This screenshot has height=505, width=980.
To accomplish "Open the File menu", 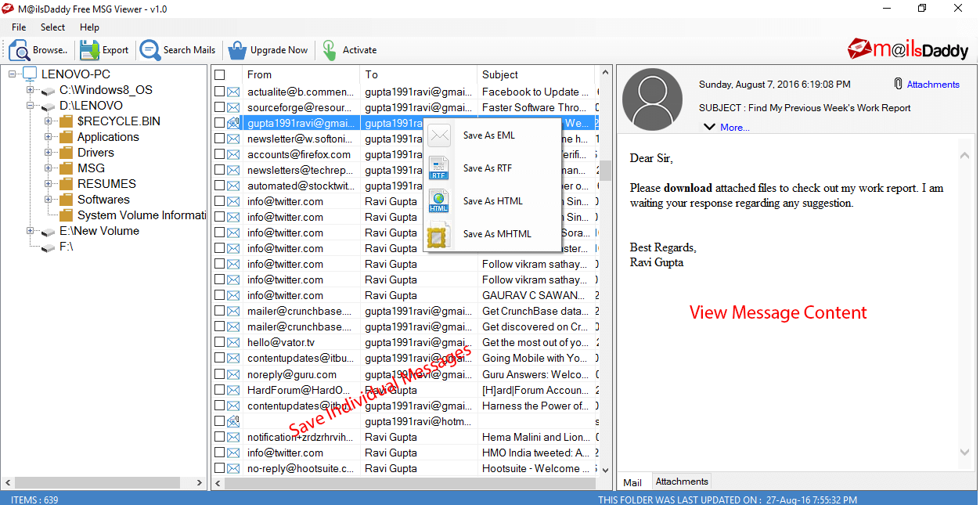I will (19, 27).
